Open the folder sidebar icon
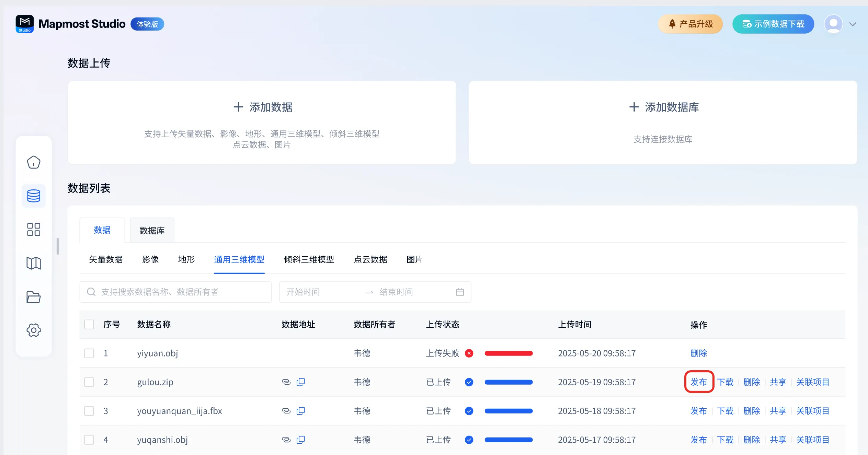 coord(34,297)
